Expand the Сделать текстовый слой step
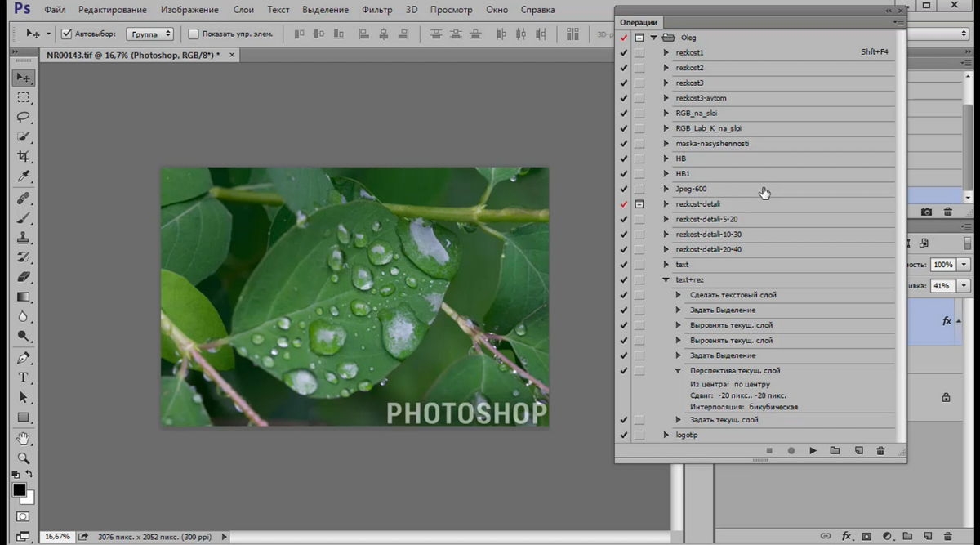Viewport: 980px width, 545px height. pyautogui.click(x=679, y=295)
